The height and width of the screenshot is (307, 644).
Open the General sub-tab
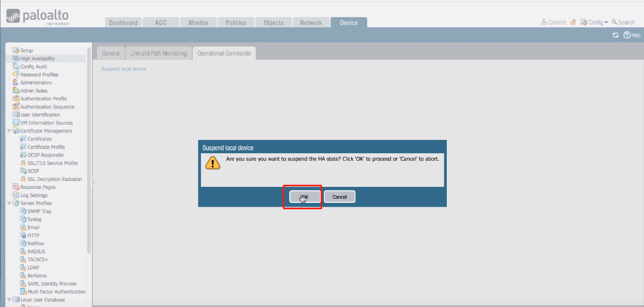click(x=111, y=53)
